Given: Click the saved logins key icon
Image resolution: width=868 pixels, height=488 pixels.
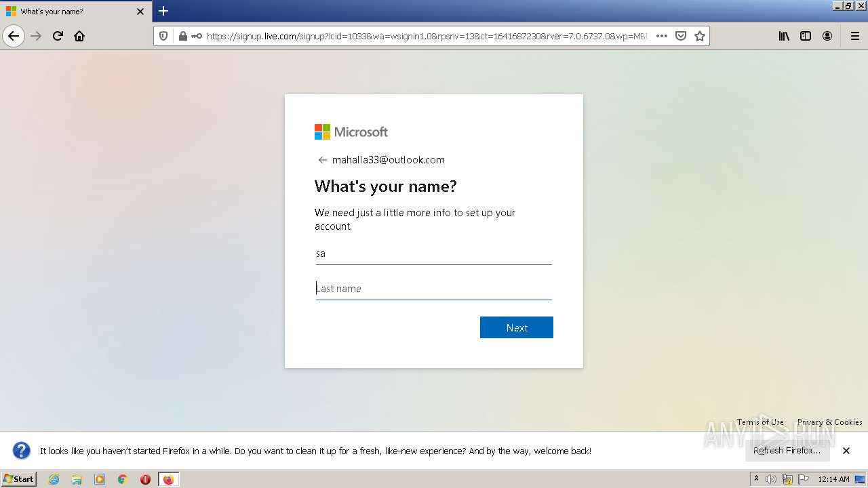Looking at the screenshot, I should (x=197, y=36).
